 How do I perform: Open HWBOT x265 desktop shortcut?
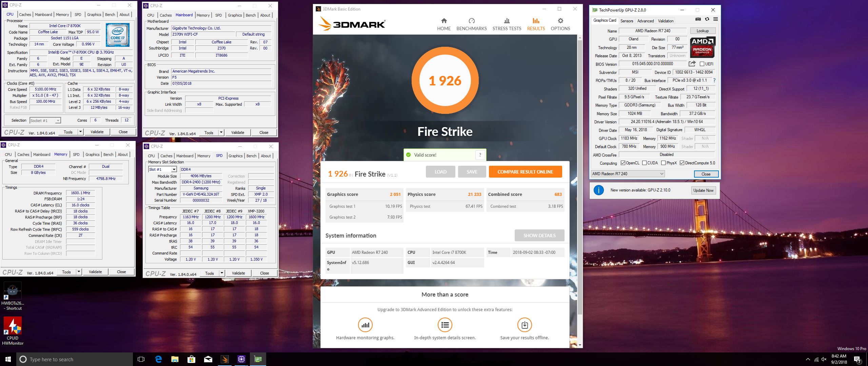pyautogui.click(x=13, y=297)
